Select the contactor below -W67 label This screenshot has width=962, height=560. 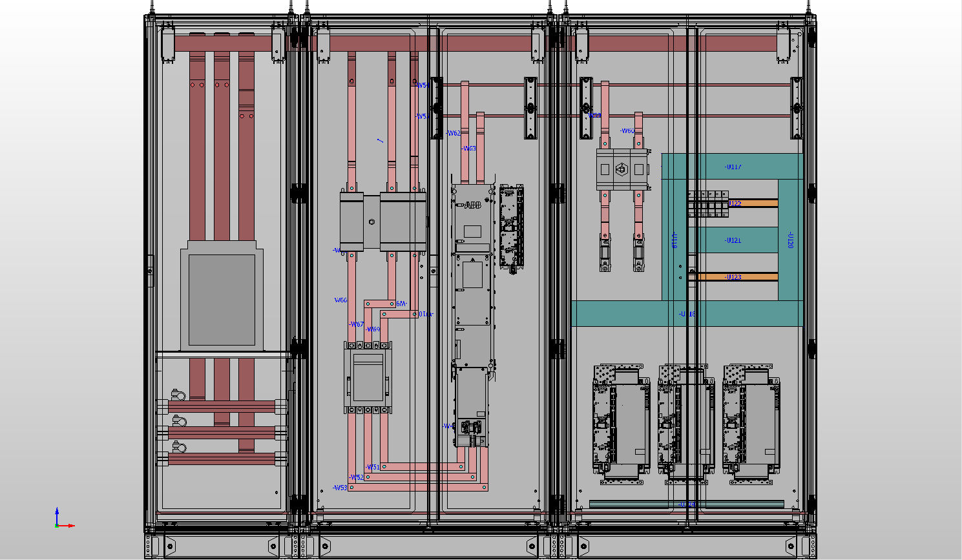point(368,378)
